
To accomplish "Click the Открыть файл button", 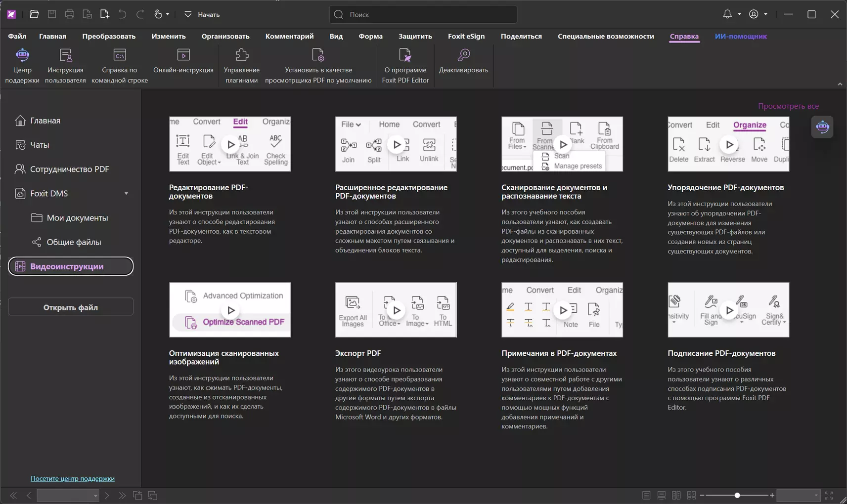I will pyautogui.click(x=71, y=307).
